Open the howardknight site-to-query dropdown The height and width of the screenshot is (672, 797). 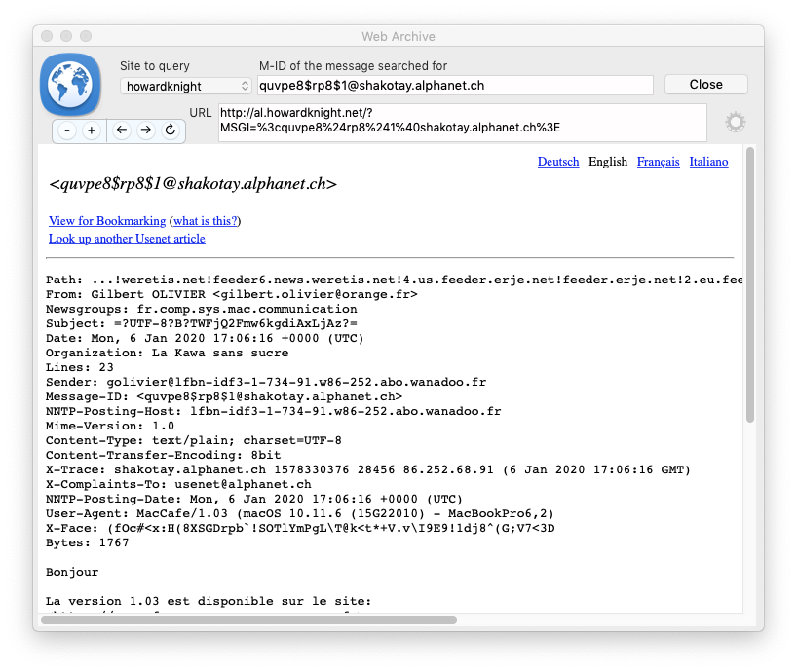click(185, 85)
